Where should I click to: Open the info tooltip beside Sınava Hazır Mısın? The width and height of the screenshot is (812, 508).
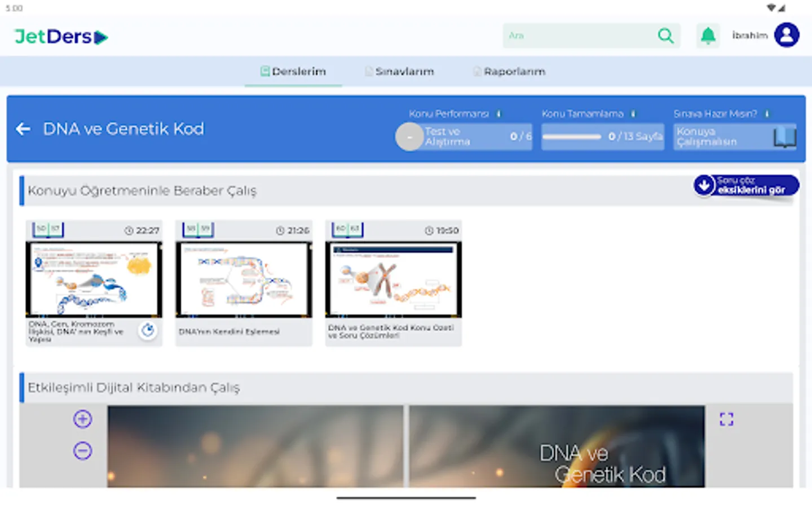[766, 113]
